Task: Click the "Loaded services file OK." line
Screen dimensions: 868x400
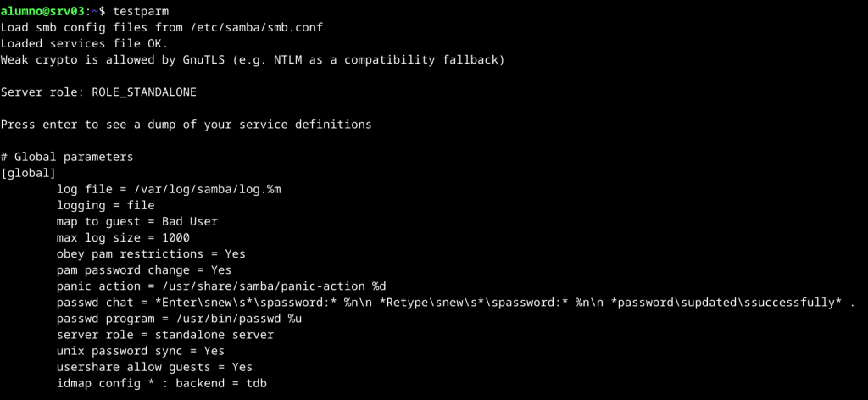Action: click(x=85, y=43)
